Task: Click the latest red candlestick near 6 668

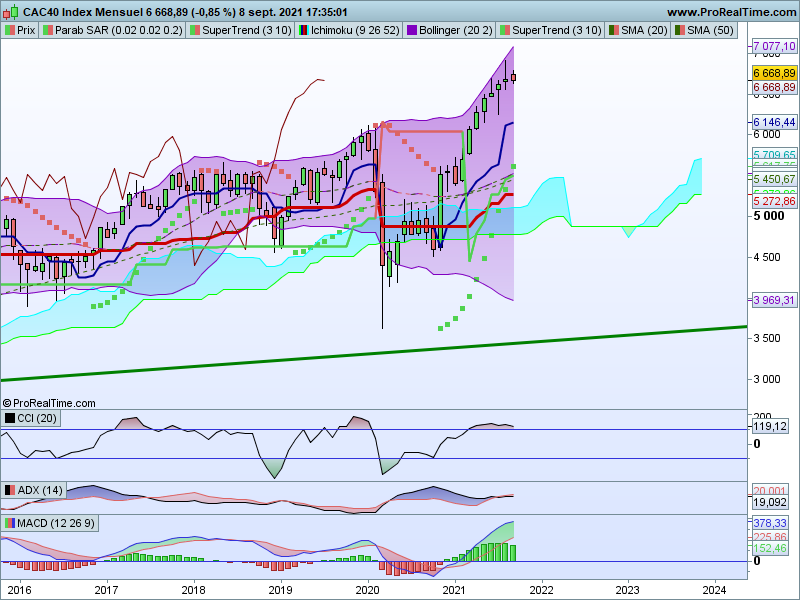Action: point(513,78)
